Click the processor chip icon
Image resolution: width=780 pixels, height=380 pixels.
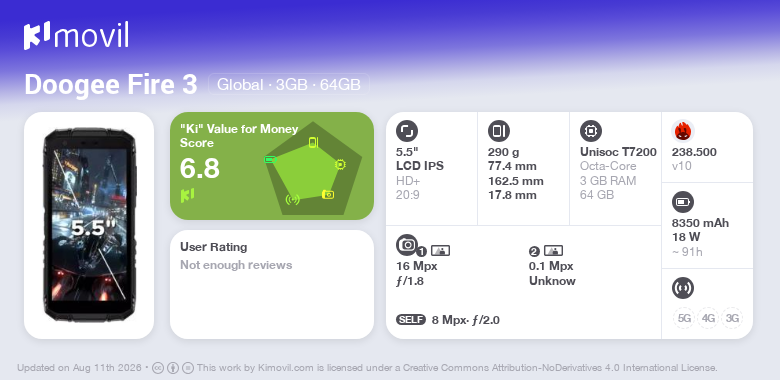591,131
